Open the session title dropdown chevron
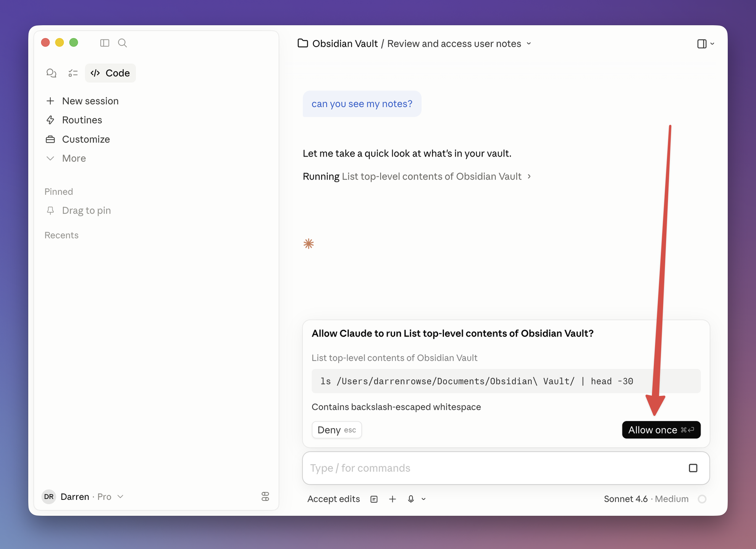Image resolution: width=756 pixels, height=549 pixels. 529,44
